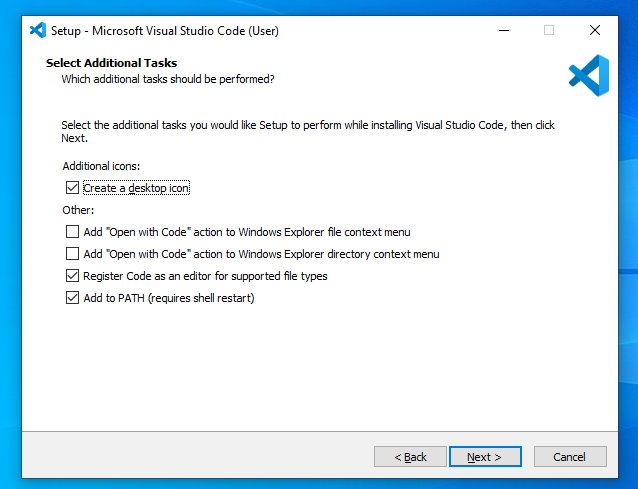Viewport: 638px width, 489px height.
Task: Click the Select Additional Tasks heading
Action: coord(111,63)
